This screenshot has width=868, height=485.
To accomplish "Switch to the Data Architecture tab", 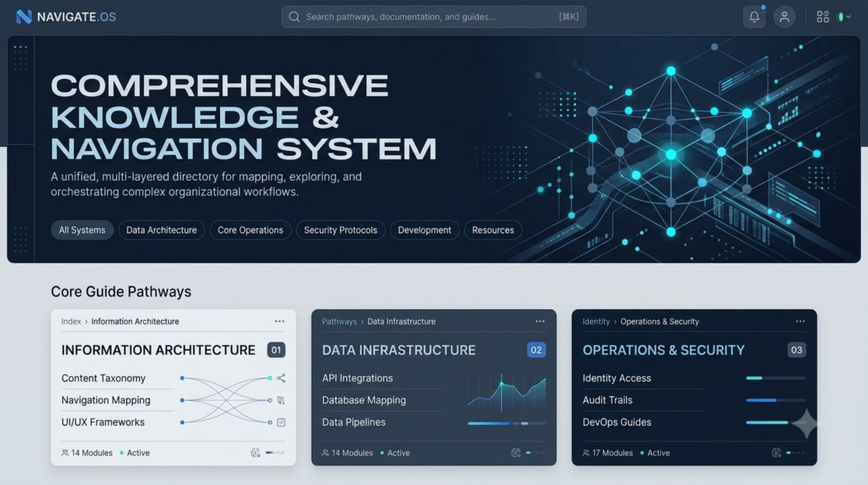I will pos(162,230).
